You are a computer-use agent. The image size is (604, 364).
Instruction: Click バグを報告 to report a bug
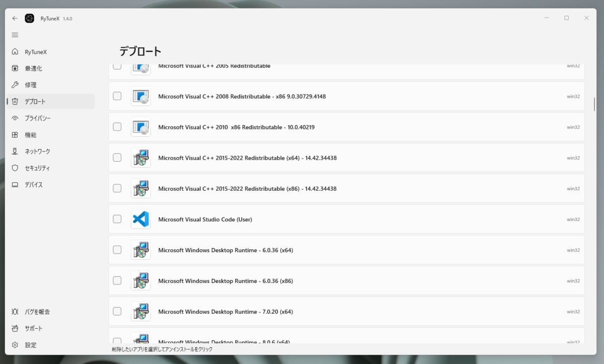pyautogui.click(x=50, y=312)
